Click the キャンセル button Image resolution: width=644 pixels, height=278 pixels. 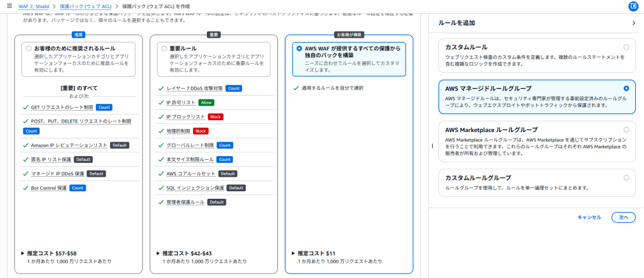tap(589, 217)
